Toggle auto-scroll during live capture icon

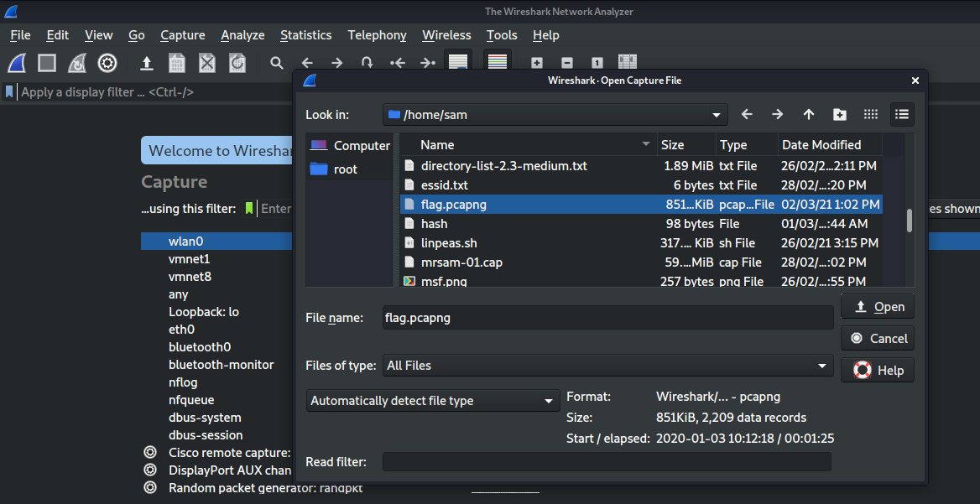tap(458, 62)
